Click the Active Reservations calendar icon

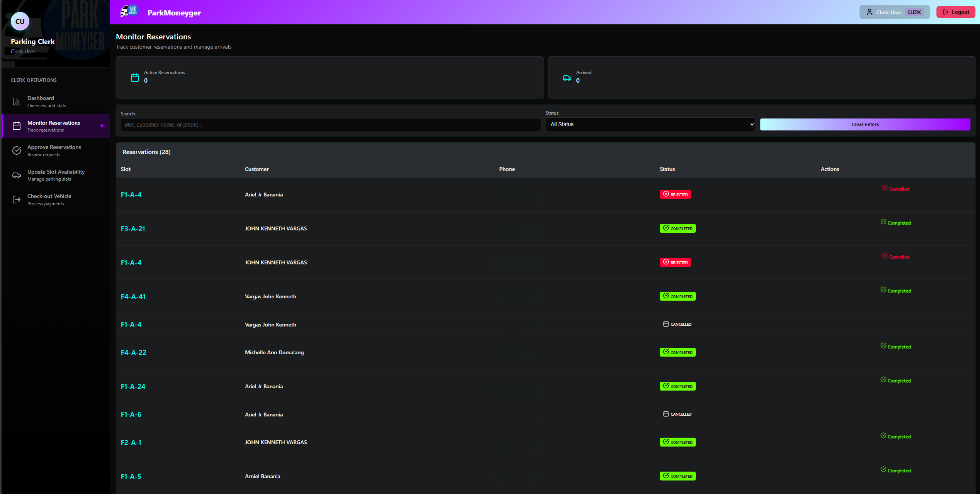135,78
